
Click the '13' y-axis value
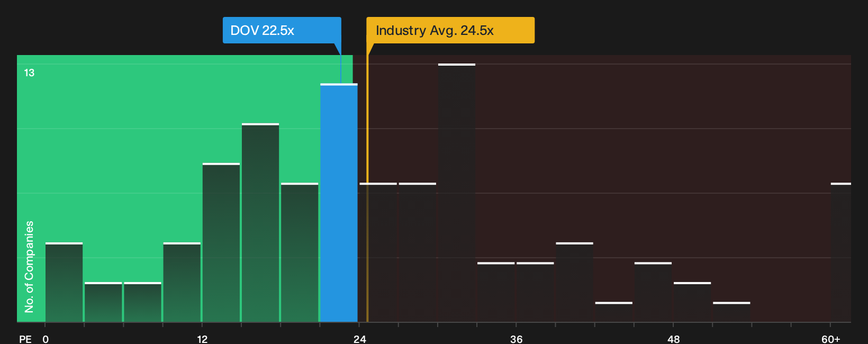(x=29, y=73)
